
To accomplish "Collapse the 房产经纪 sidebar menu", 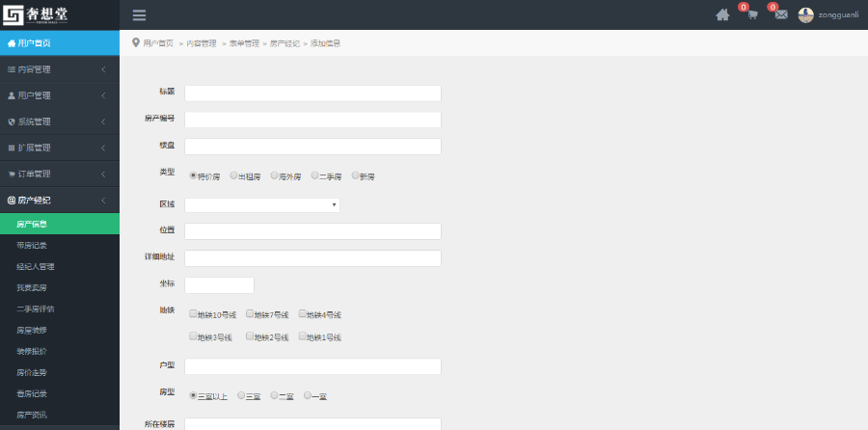I will pyautogui.click(x=60, y=200).
